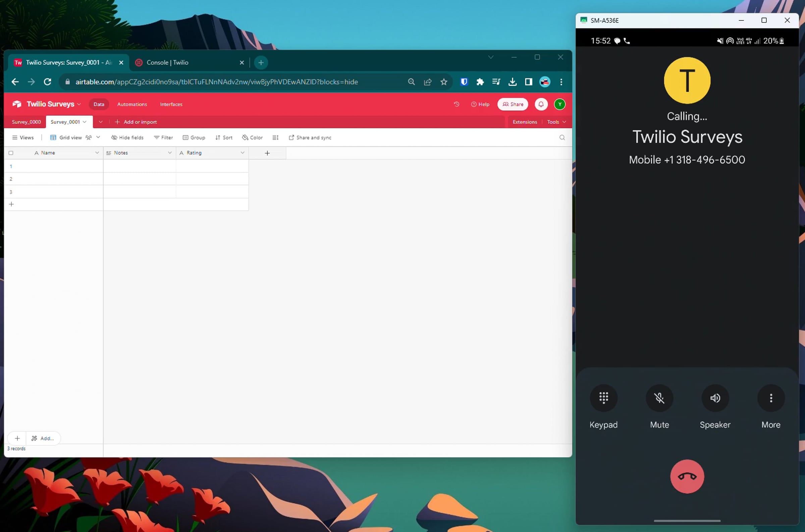Bookmark this page with the star icon

tap(444, 82)
